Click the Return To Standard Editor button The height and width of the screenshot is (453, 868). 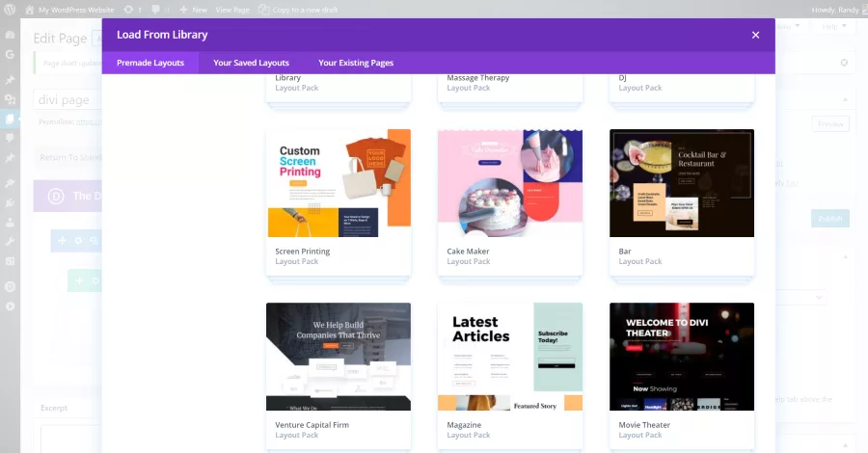(x=69, y=157)
